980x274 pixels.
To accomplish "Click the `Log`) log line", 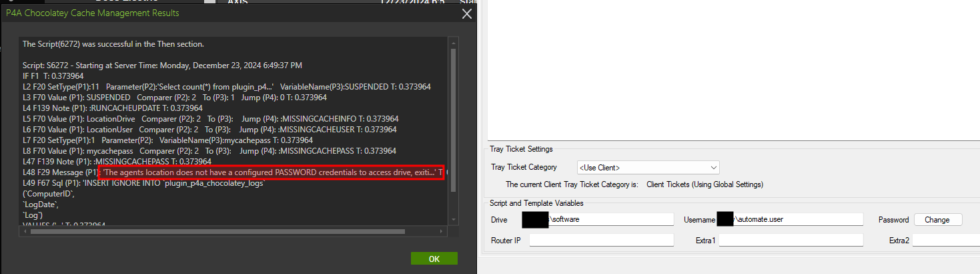I will (x=33, y=215).
